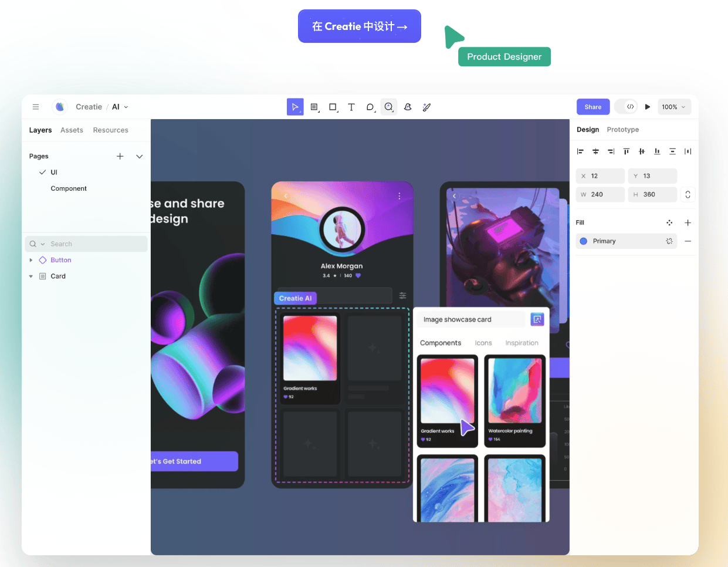Expand the Button layer
Screen dimensions: 728x567
(x=31, y=260)
